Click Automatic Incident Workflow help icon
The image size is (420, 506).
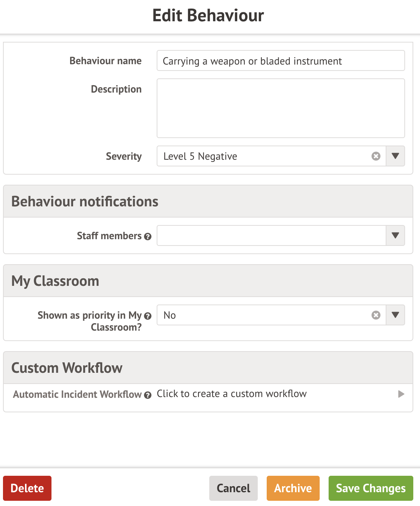[x=148, y=395]
